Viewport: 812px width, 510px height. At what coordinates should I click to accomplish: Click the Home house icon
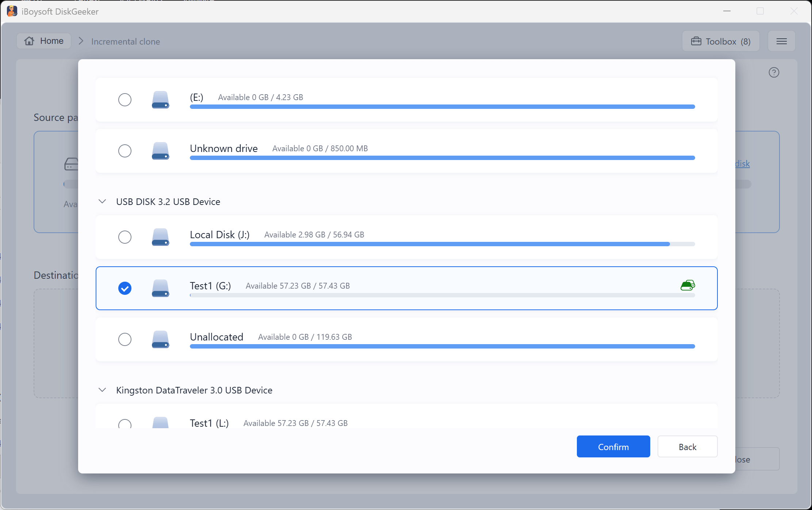[29, 41]
